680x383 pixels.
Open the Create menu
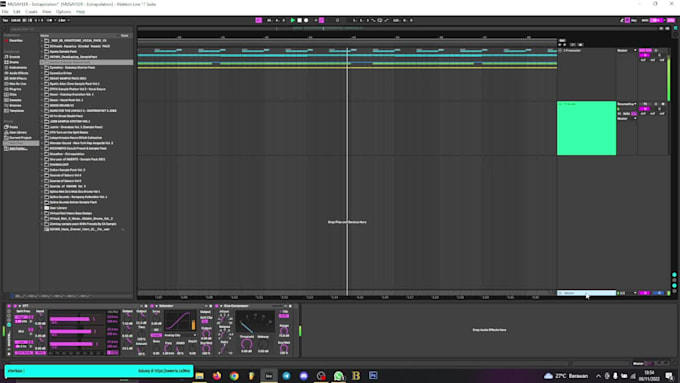pos(31,12)
